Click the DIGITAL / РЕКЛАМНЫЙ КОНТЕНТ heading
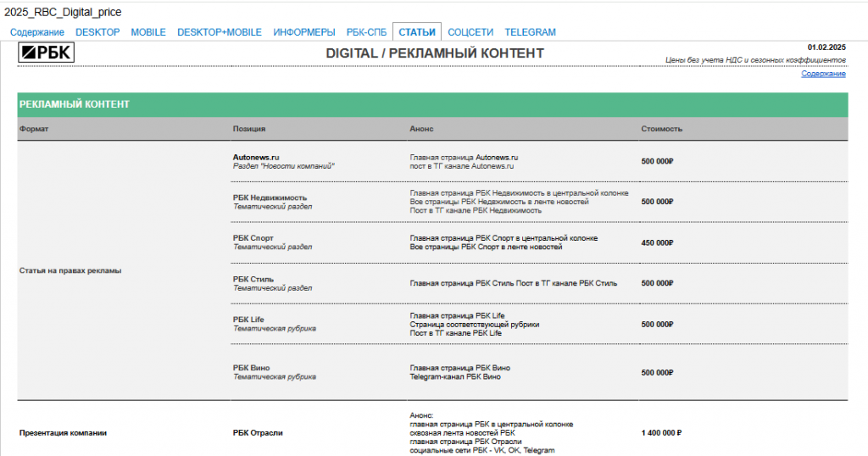868x456 pixels. 435,53
